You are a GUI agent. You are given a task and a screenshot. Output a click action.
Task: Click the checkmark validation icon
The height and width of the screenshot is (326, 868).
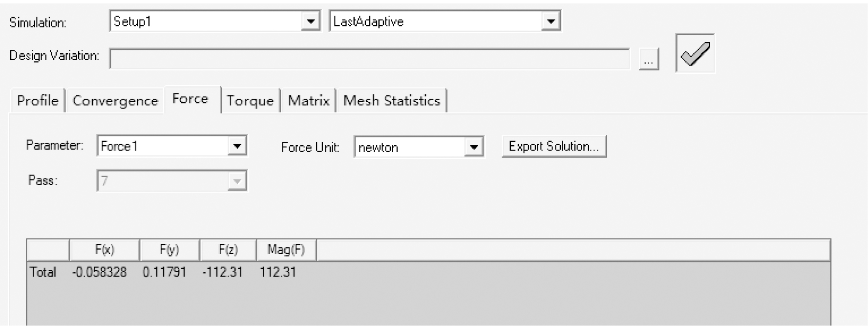coord(695,53)
